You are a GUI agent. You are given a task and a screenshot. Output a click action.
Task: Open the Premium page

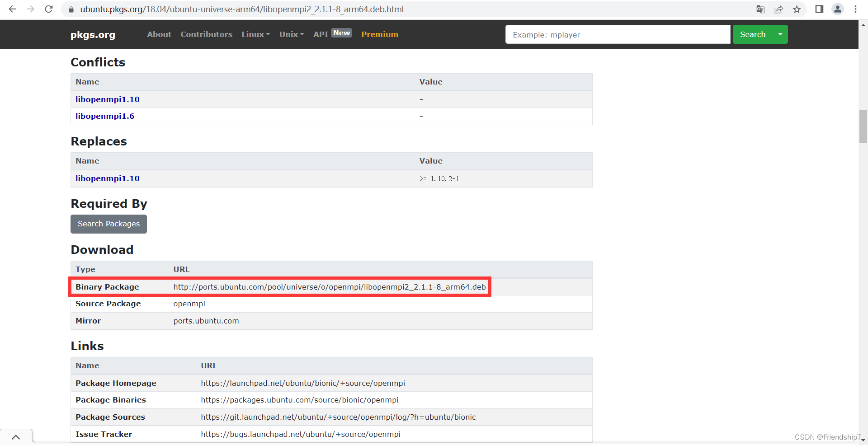pos(380,34)
